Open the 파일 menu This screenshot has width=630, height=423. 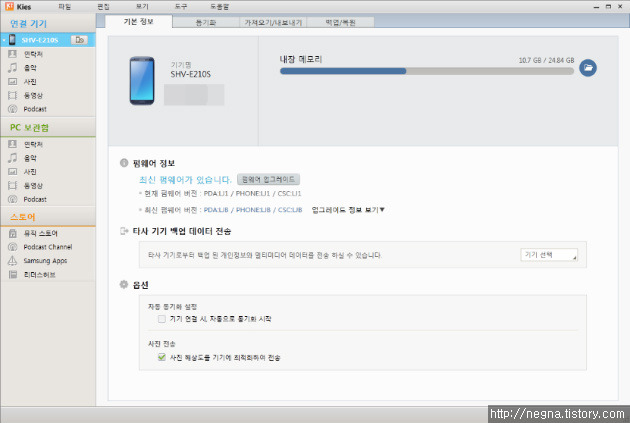[x=65, y=7]
